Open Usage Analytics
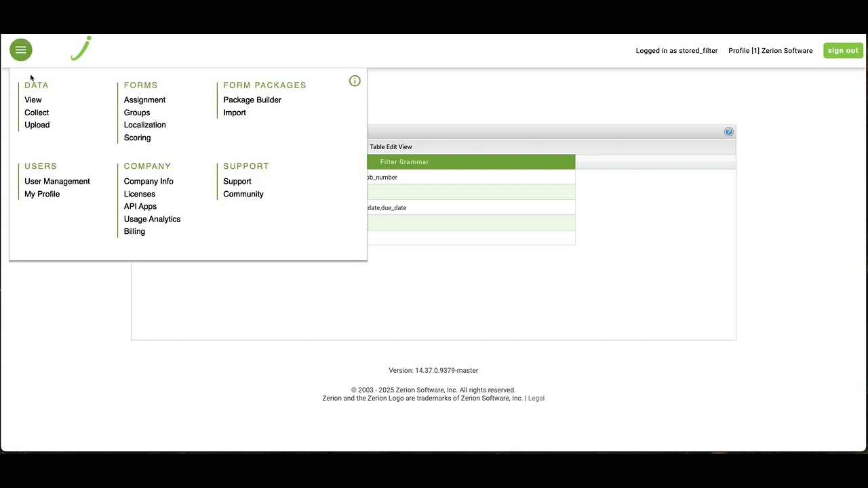This screenshot has height=488, width=868. 152,219
